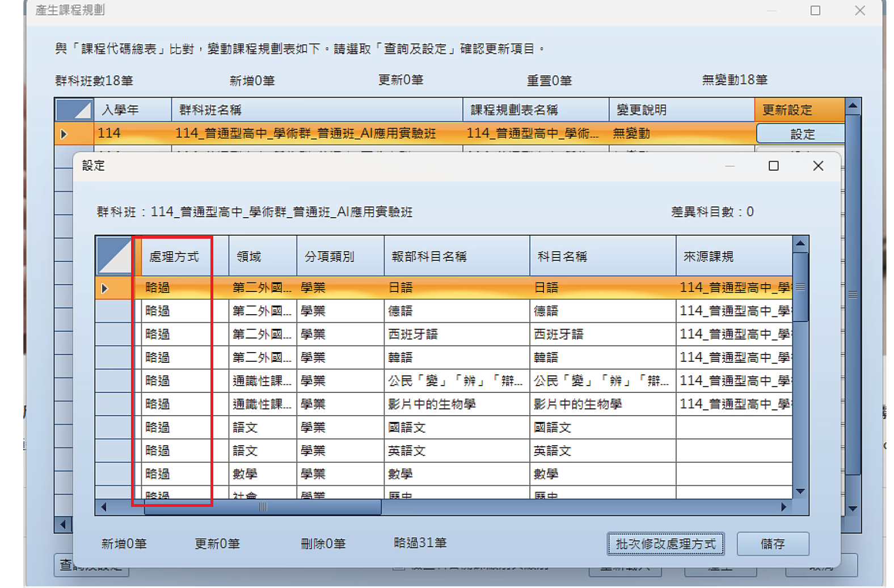Click 公民「變」「辨」 cell under 科目名稱
Image resolution: width=894 pixels, height=588 pixels.
coord(602,380)
